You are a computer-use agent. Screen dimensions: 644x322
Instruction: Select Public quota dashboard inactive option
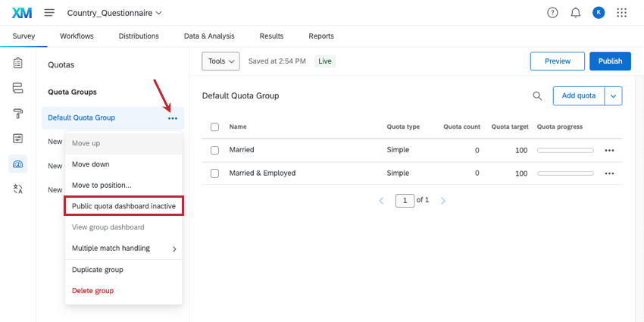point(123,206)
